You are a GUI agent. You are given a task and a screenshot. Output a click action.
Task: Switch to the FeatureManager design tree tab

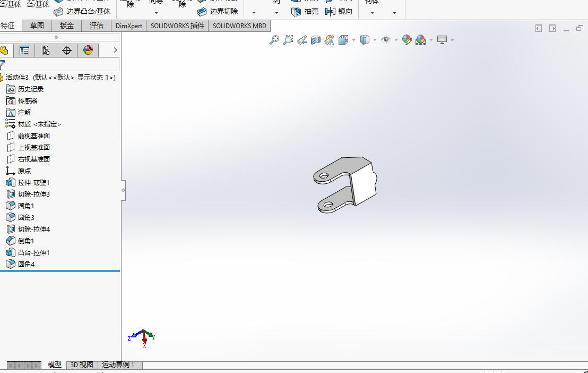[4, 50]
